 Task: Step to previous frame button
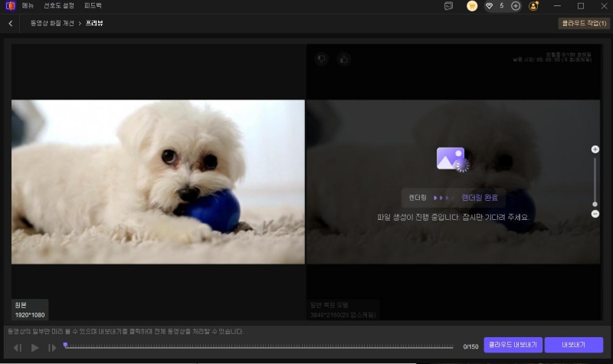click(x=18, y=348)
